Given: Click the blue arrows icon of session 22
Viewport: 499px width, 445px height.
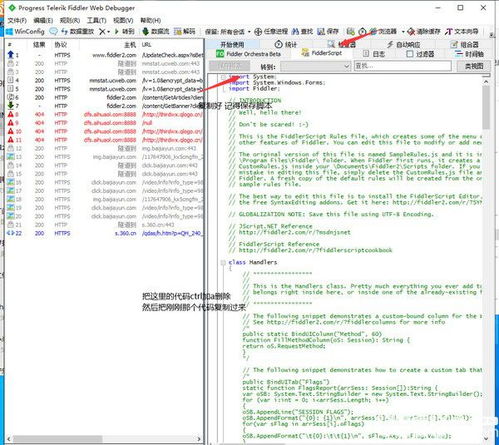Looking at the screenshot, I should (10, 233).
